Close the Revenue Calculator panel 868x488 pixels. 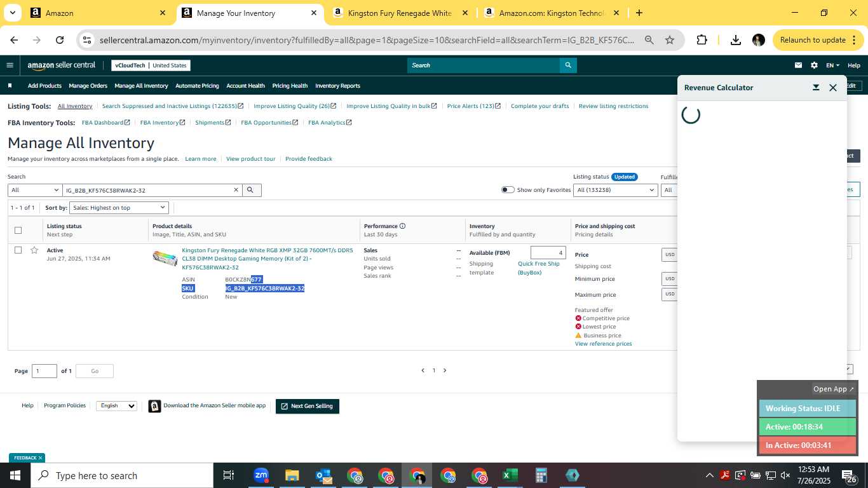click(x=833, y=88)
